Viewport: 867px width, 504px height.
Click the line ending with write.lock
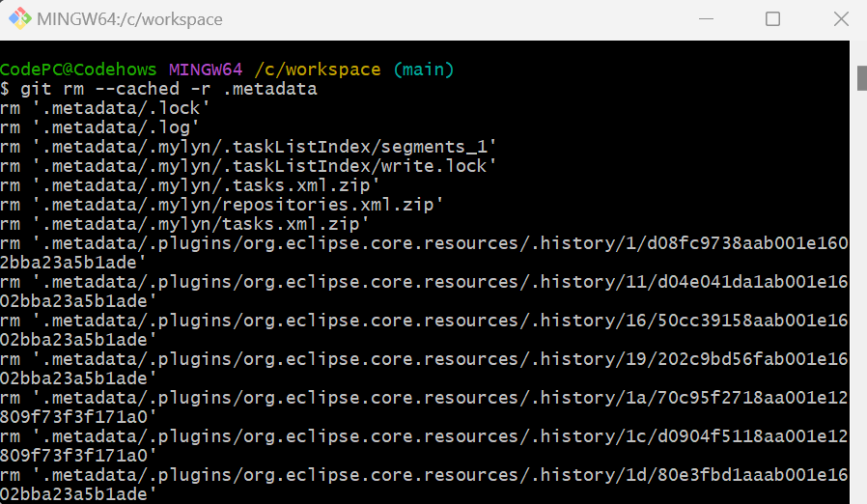[x=248, y=166]
